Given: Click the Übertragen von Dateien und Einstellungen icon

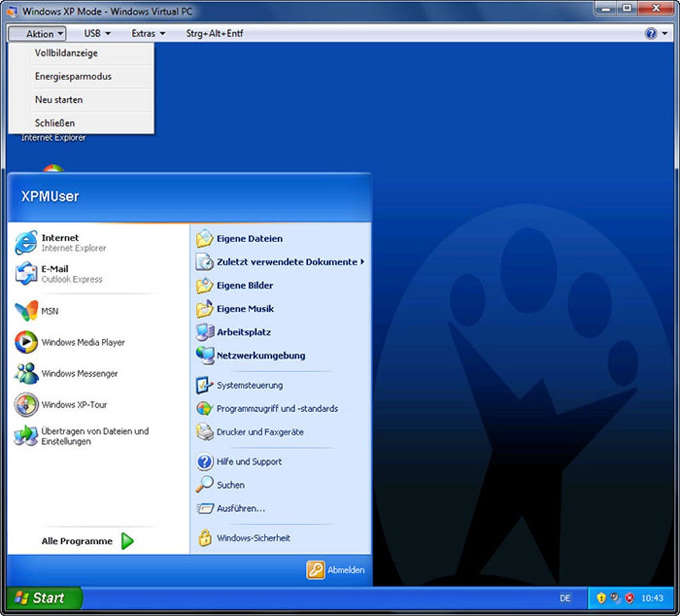Looking at the screenshot, I should pos(26,436).
